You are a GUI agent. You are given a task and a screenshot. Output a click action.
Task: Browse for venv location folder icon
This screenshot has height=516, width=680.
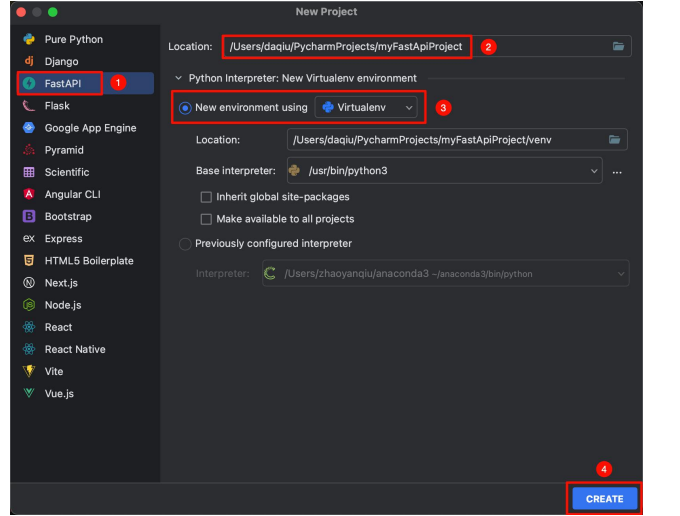615,140
